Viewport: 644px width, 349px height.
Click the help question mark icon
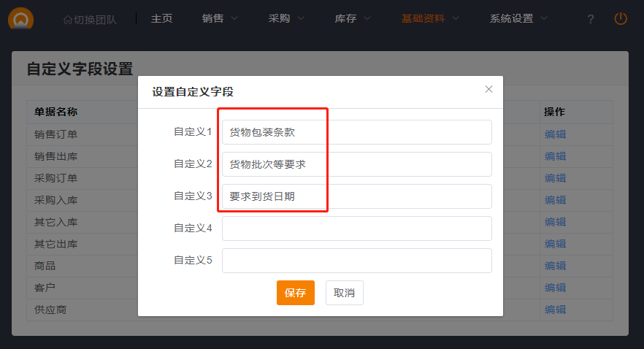(591, 19)
